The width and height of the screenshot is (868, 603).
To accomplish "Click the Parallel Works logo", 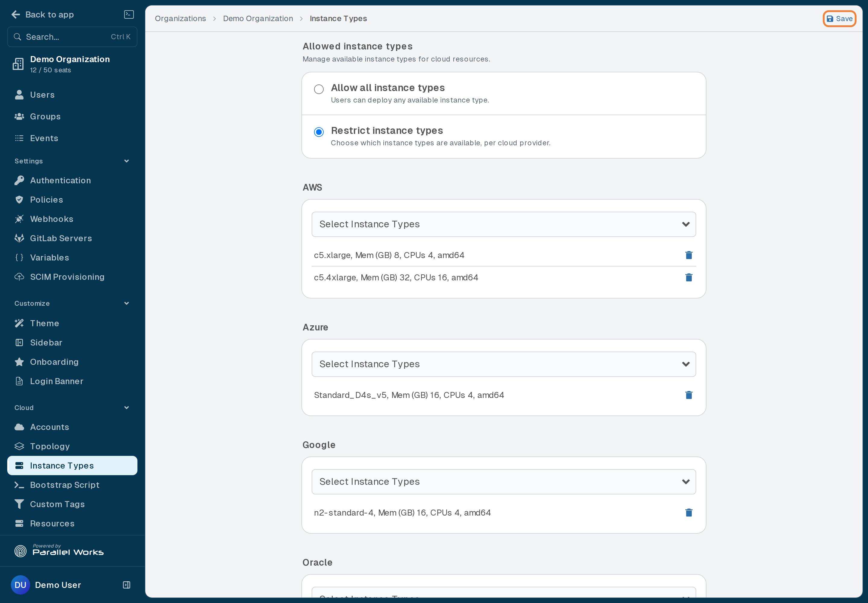I will point(59,551).
